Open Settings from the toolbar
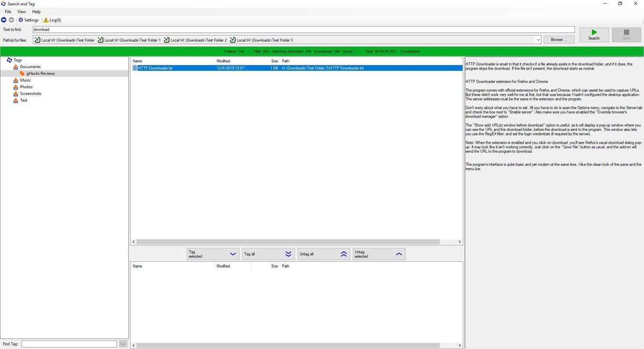 click(x=29, y=20)
